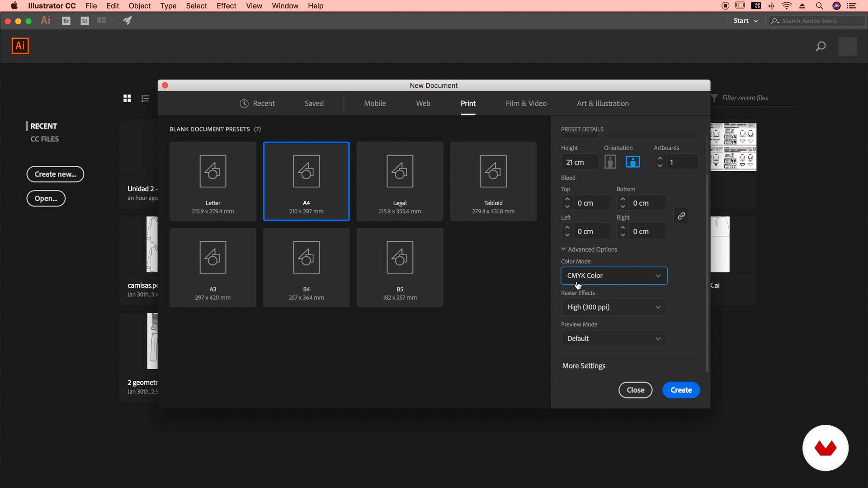Select RECENT in sidebar

click(x=43, y=126)
